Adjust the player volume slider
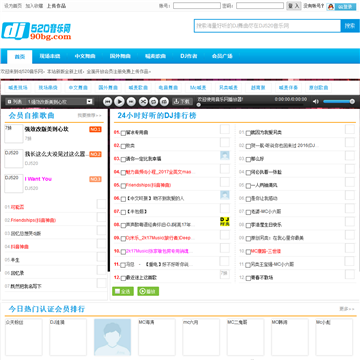Image resolution: width=360 pixels, height=360 pixels. pyautogui.click(x=339, y=101)
